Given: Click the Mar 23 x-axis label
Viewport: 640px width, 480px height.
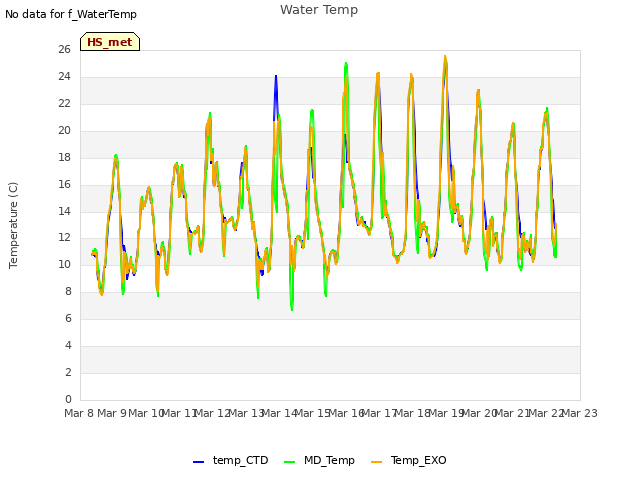Looking at the screenshot, I should [x=580, y=413].
